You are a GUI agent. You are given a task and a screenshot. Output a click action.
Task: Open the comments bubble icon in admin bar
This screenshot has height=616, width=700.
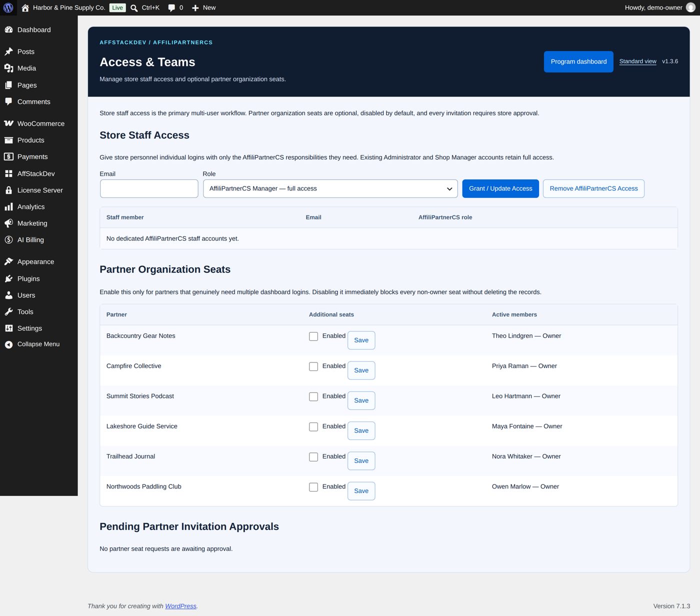pyautogui.click(x=171, y=8)
